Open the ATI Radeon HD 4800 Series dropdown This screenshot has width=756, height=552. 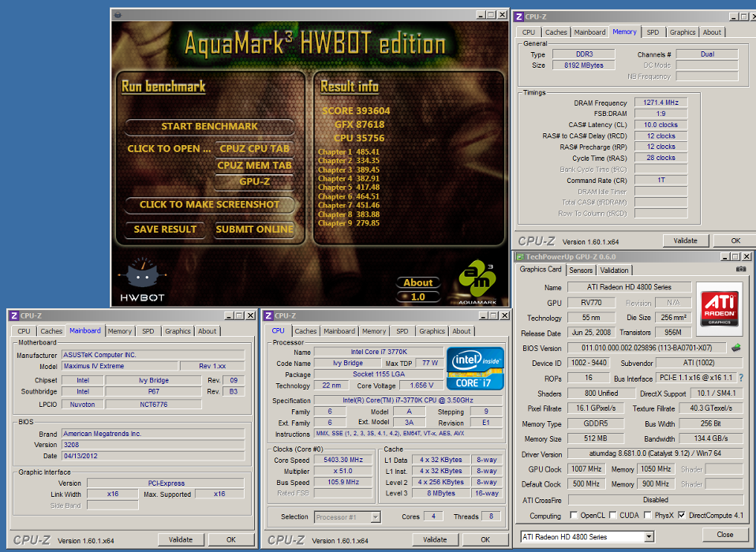coord(649,536)
